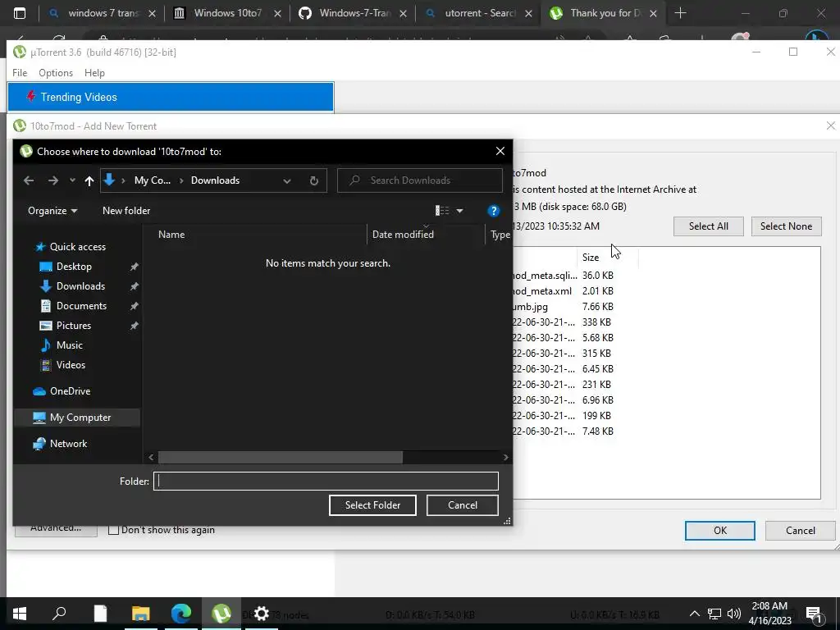The height and width of the screenshot is (630, 840).
Task: Switch to Windows-7-Tran GitHub tab
Action: (354, 13)
